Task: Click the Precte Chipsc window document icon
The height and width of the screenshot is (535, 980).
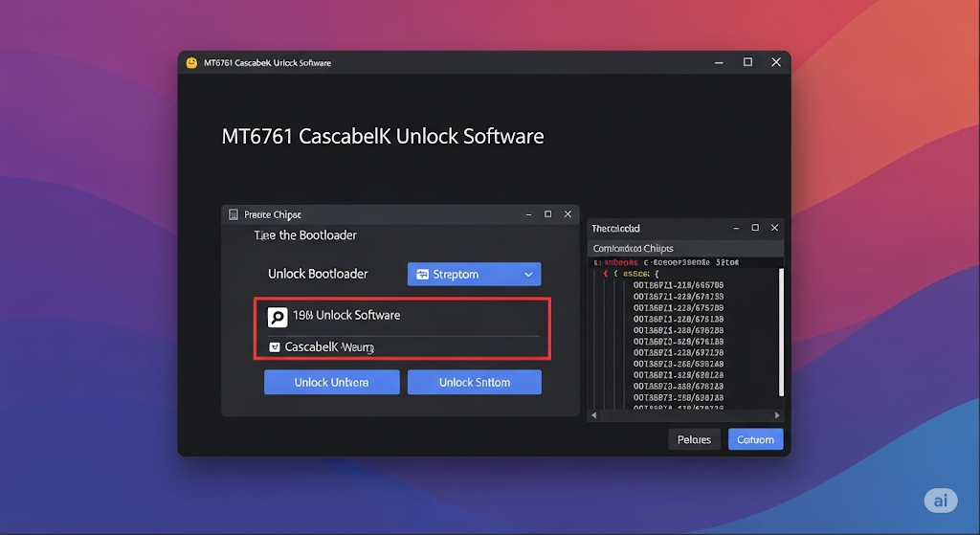Action: [x=234, y=214]
